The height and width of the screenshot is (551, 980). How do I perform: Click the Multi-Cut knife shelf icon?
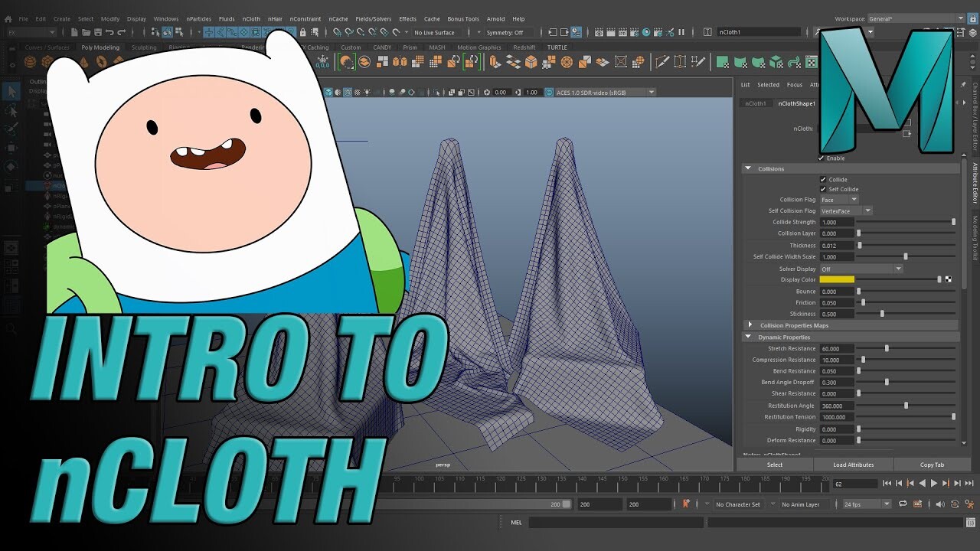point(662,62)
